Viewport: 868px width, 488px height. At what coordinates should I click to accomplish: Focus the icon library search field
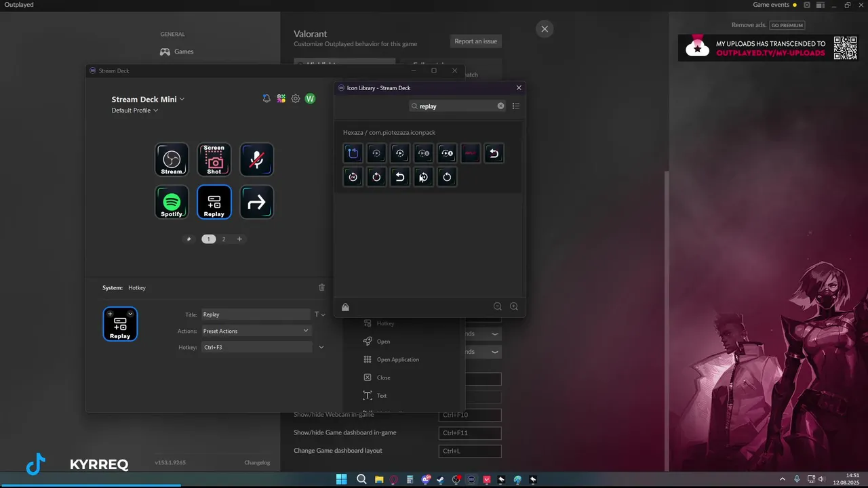coord(456,106)
